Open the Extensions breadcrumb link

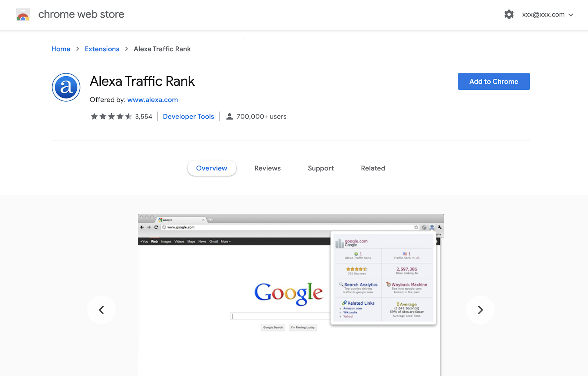click(102, 49)
